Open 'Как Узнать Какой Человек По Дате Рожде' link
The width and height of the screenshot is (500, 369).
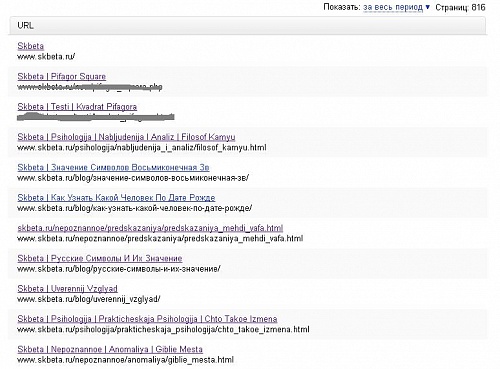click(x=116, y=198)
